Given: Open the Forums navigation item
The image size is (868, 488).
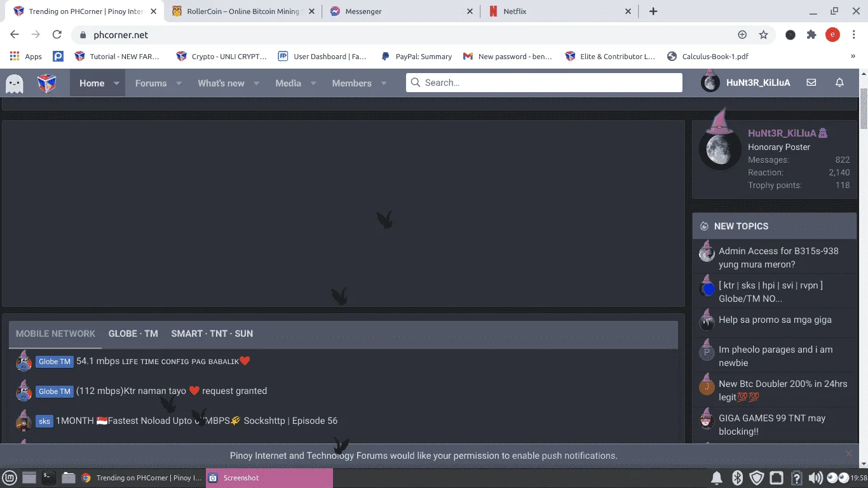Looking at the screenshot, I should coord(151,83).
